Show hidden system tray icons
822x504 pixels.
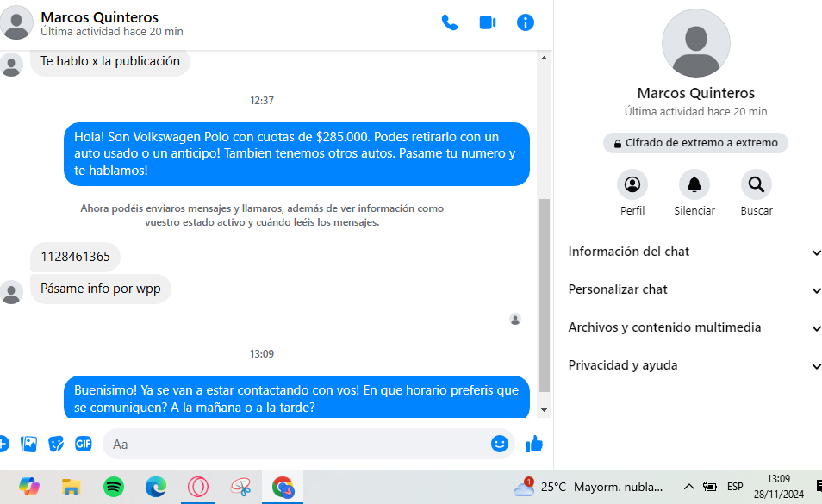pyautogui.click(x=688, y=487)
